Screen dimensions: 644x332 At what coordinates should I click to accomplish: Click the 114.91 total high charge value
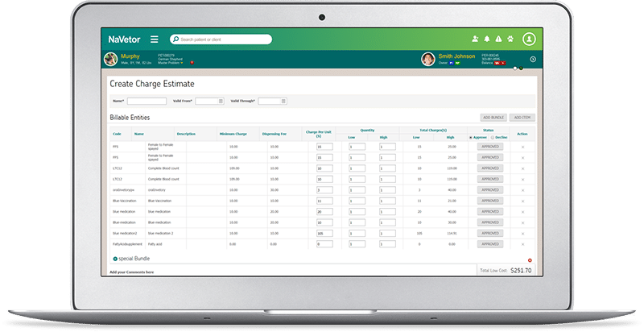pyautogui.click(x=452, y=234)
